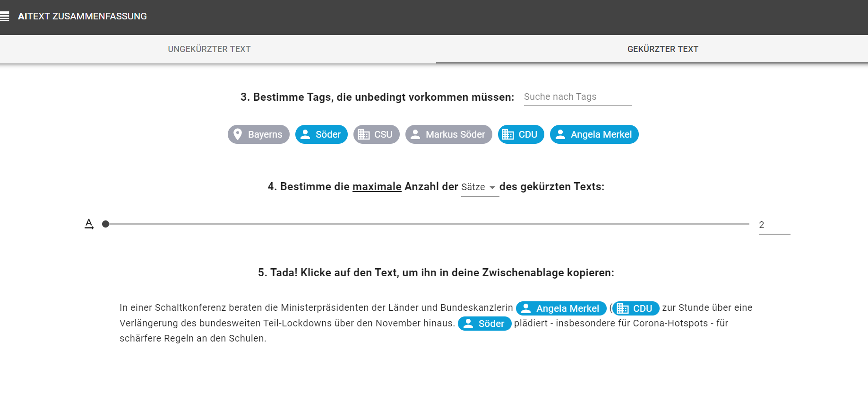Click the sentence count slider handle
The width and height of the screenshot is (868, 412).
[x=106, y=224]
